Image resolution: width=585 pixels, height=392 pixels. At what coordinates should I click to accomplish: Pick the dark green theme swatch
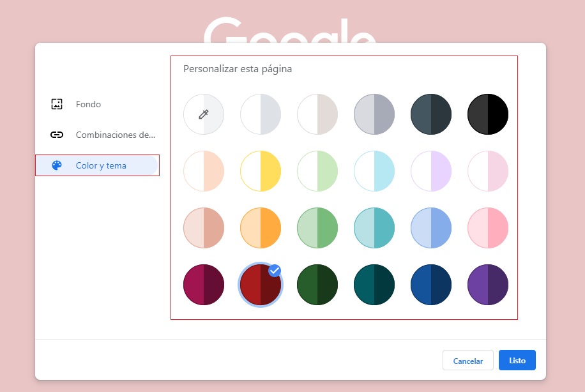317,285
